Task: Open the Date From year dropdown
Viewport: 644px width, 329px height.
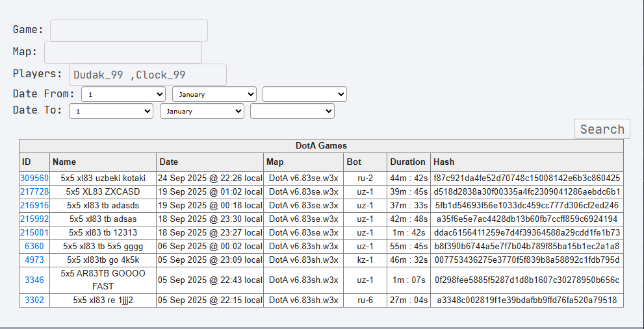Action: (305, 94)
